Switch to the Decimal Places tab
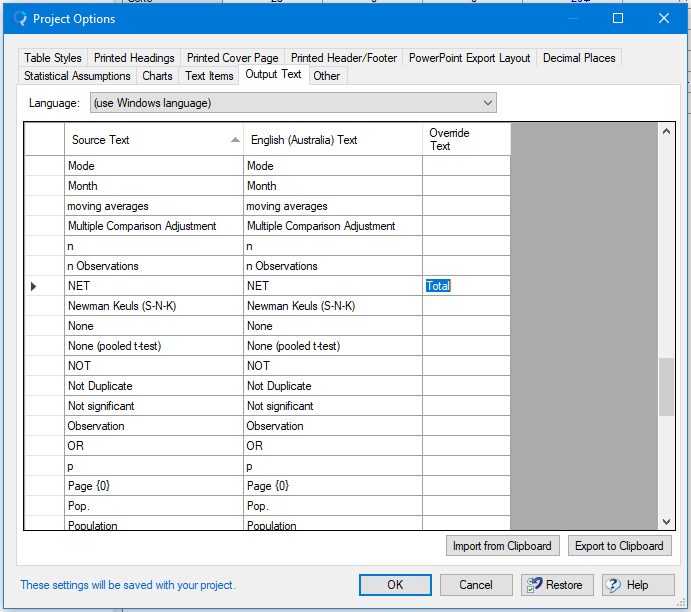Image resolution: width=691 pixels, height=612 pixels. [x=579, y=58]
